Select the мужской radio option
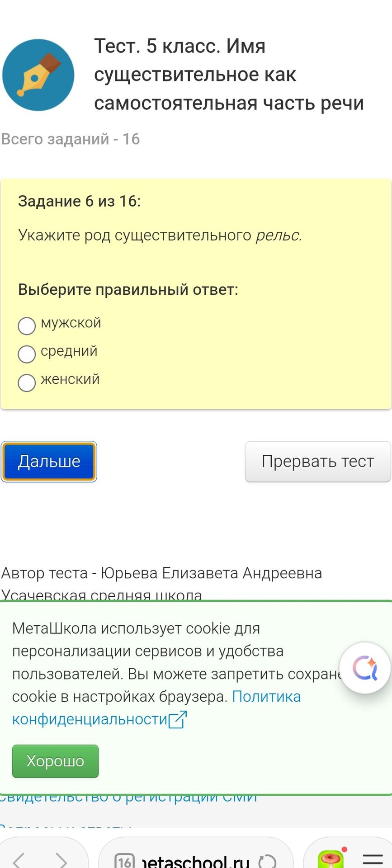The image size is (392, 868). (x=27, y=325)
